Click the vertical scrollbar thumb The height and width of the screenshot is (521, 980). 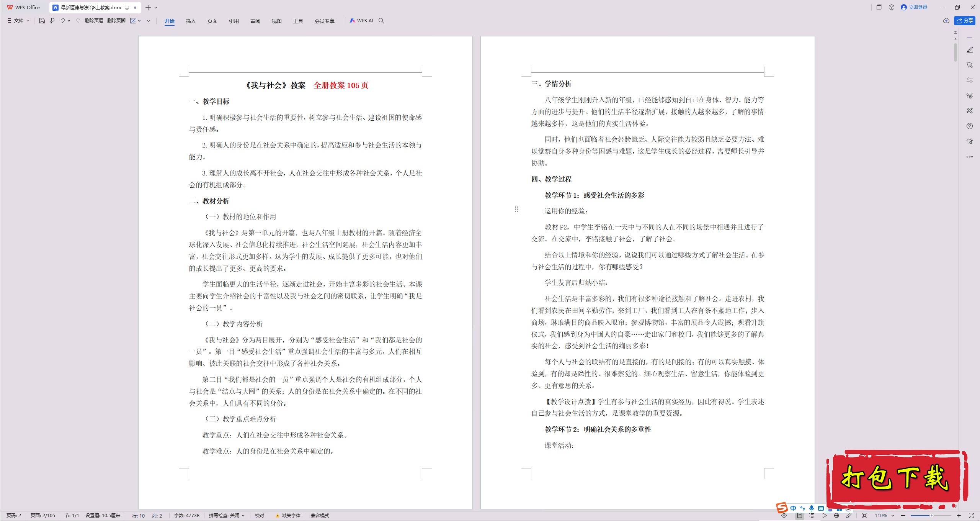click(955, 52)
